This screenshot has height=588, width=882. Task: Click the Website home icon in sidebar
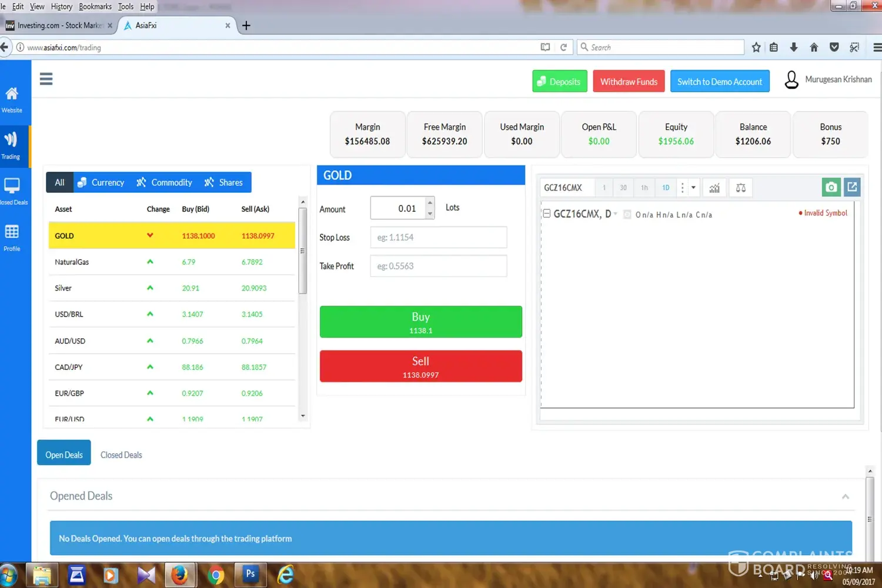pos(12,99)
